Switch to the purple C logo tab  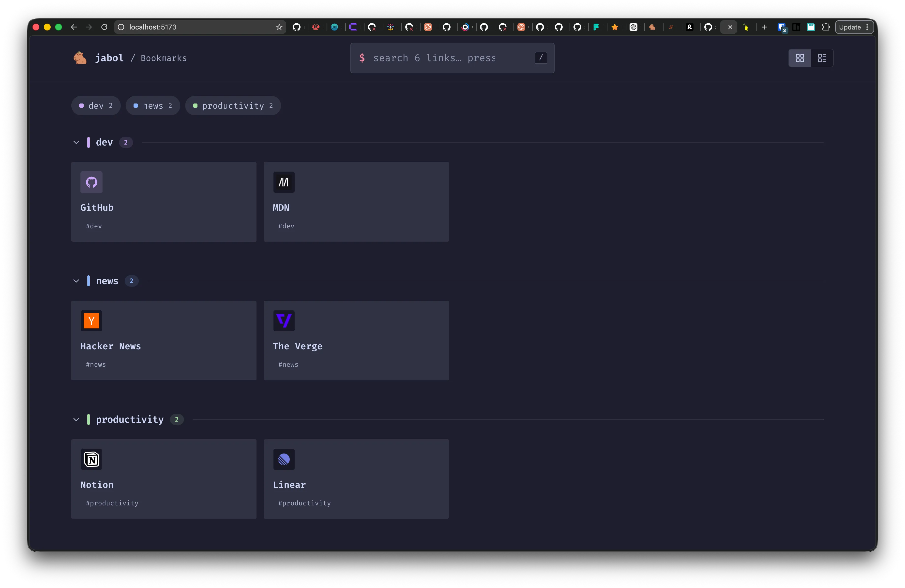(353, 27)
